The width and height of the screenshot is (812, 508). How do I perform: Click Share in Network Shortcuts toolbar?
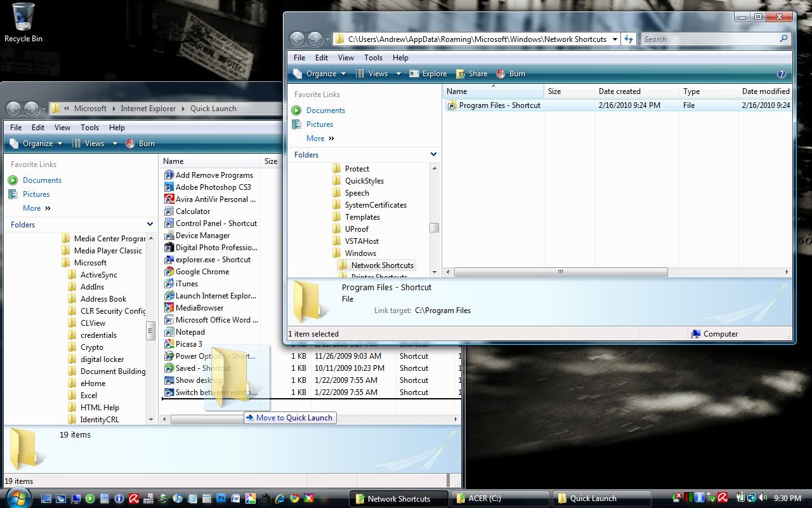coord(471,74)
